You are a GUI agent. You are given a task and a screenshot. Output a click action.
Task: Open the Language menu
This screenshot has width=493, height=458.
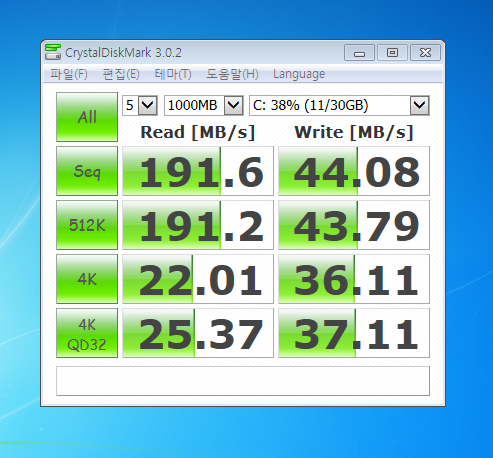click(299, 74)
